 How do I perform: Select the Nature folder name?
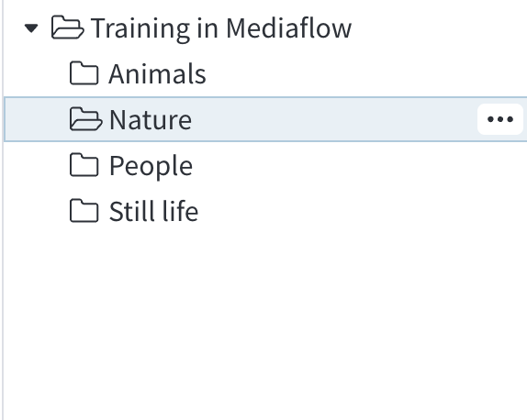point(151,120)
